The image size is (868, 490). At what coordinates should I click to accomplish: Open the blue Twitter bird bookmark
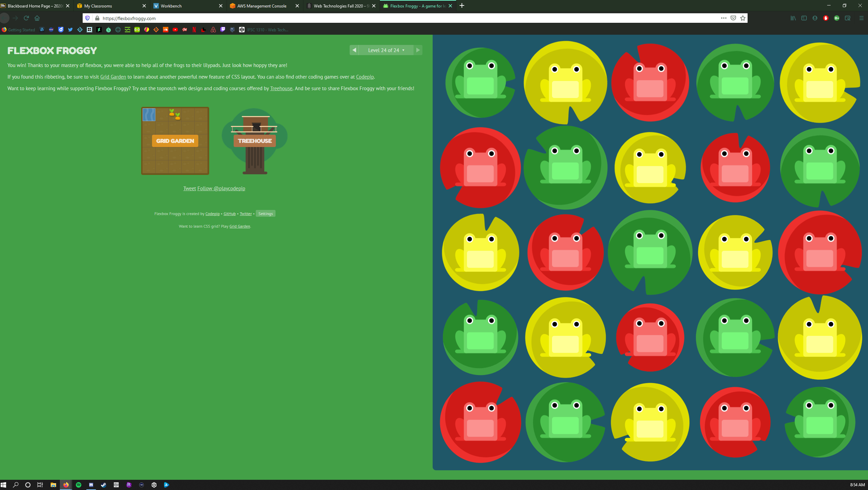point(70,30)
